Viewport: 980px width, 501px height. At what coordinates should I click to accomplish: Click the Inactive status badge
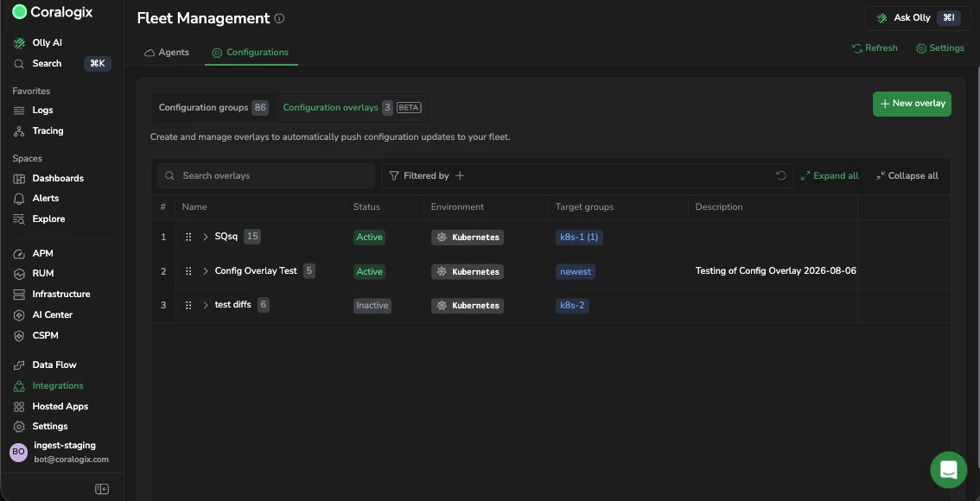coord(372,306)
